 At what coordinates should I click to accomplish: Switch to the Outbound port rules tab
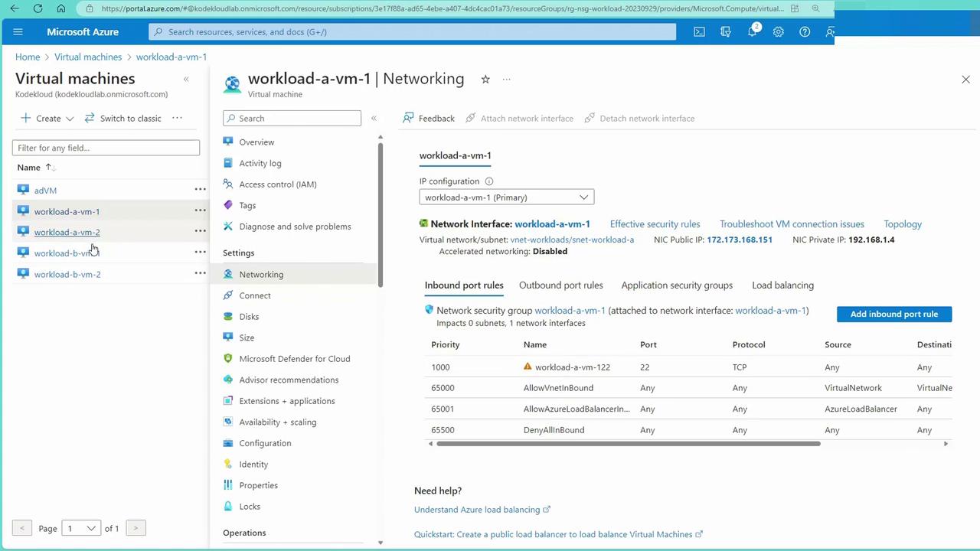[x=560, y=285]
